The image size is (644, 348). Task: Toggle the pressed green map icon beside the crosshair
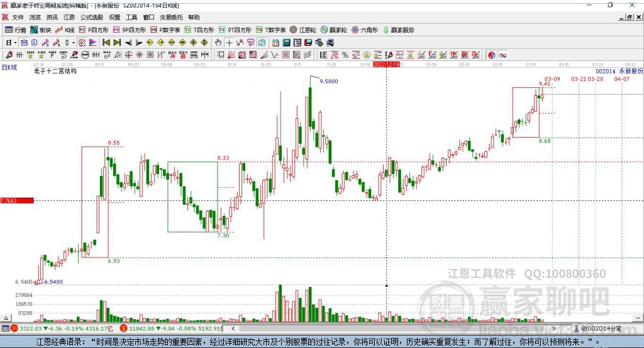tap(262, 43)
